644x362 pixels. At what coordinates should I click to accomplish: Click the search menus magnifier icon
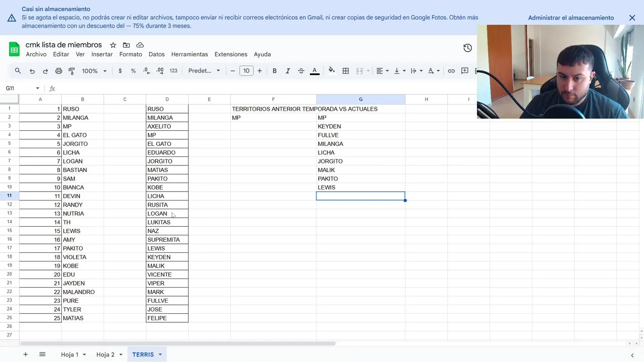click(18, 71)
